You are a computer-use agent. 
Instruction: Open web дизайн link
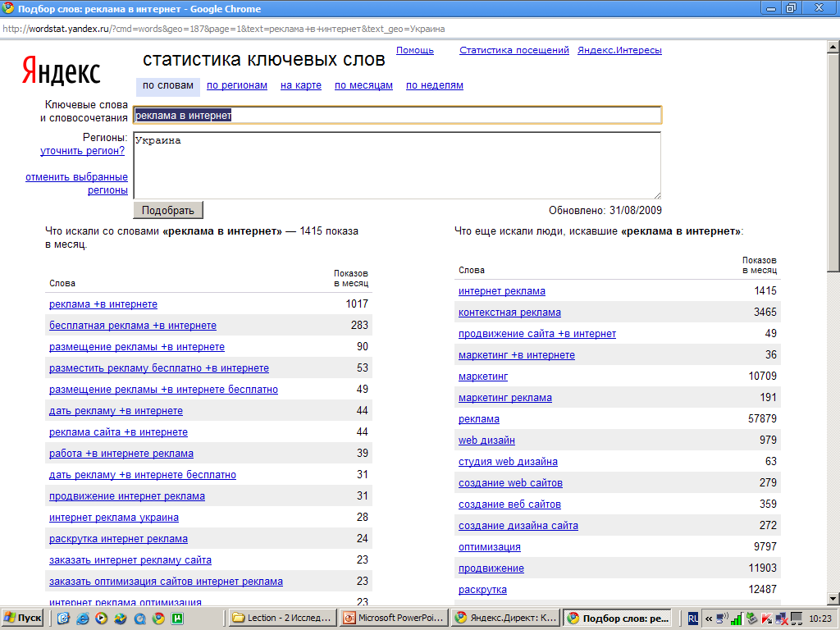point(486,441)
